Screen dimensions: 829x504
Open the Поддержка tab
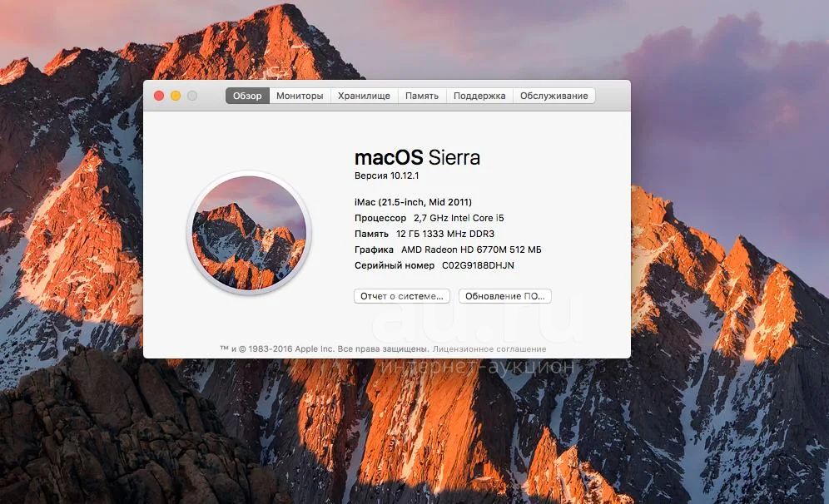[x=479, y=96]
